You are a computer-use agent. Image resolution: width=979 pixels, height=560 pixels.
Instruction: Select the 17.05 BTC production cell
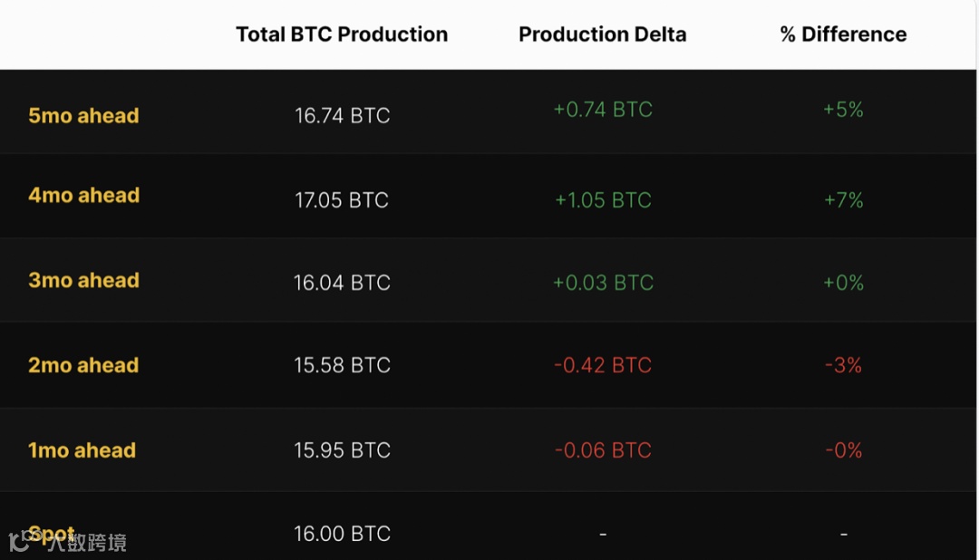click(x=342, y=200)
